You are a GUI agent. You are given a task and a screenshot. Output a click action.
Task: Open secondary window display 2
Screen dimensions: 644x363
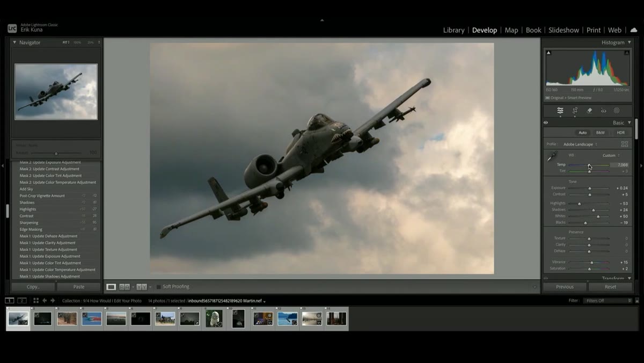coord(22,301)
